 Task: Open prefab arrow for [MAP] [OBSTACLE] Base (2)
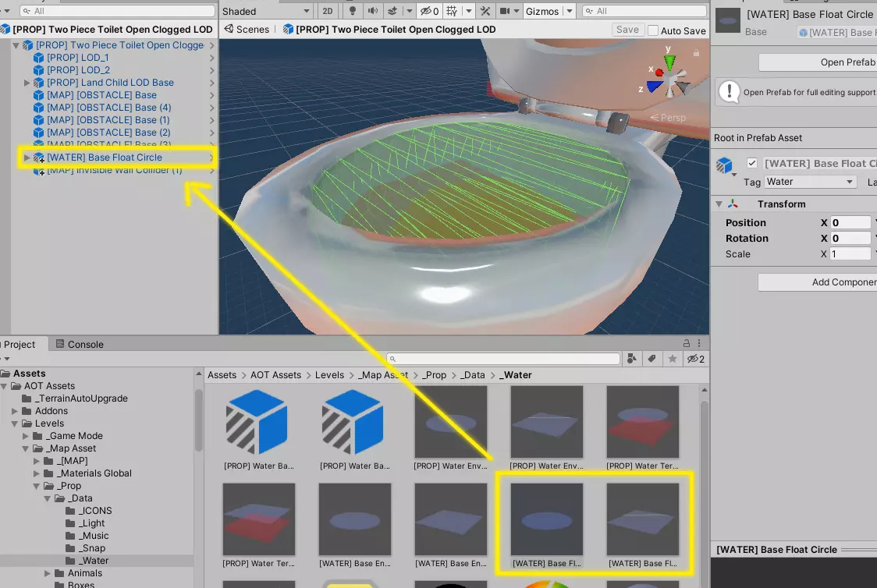coord(211,133)
